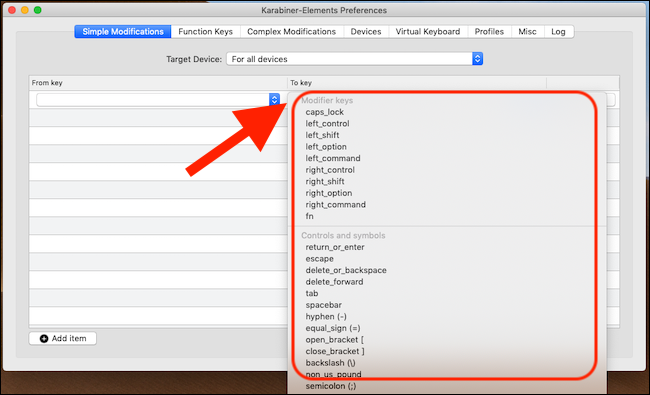650x395 pixels.
Task: Open the Complex Modifications tab
Action: 291,32
